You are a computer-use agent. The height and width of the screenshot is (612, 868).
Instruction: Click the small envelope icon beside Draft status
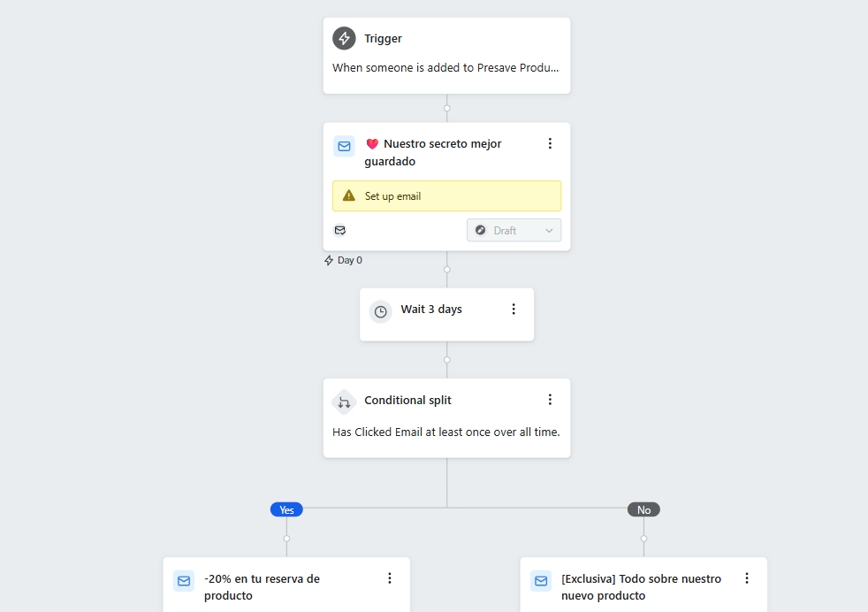340,230
